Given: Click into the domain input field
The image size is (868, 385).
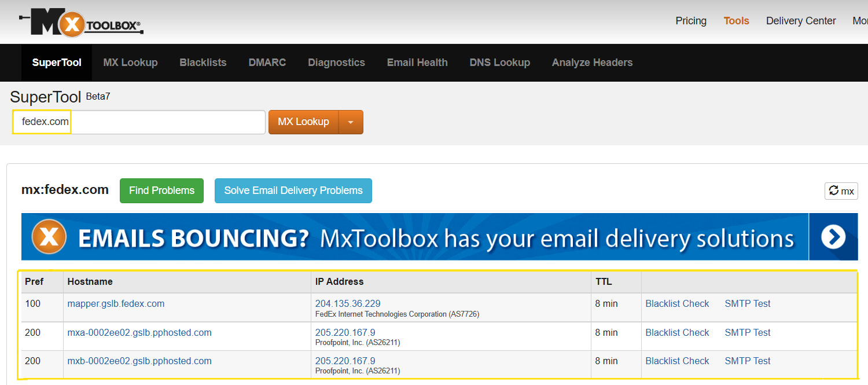Looking at the screenshot, I should (139, 122).
